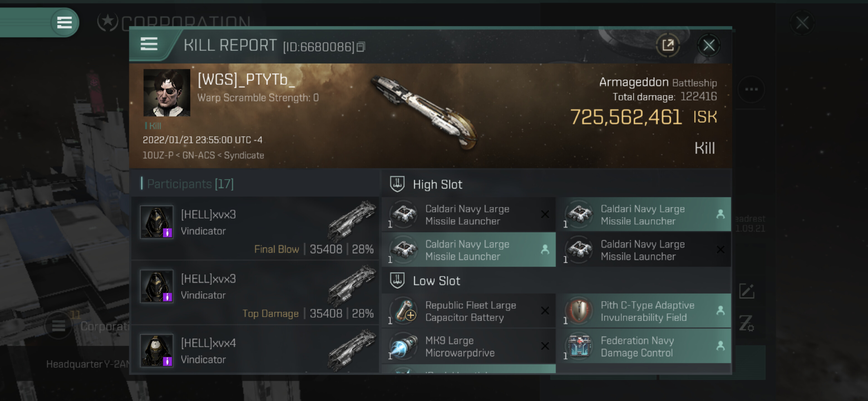Open the main menu in top-left corner
The image size is (868, 401).
click(64, 23)
